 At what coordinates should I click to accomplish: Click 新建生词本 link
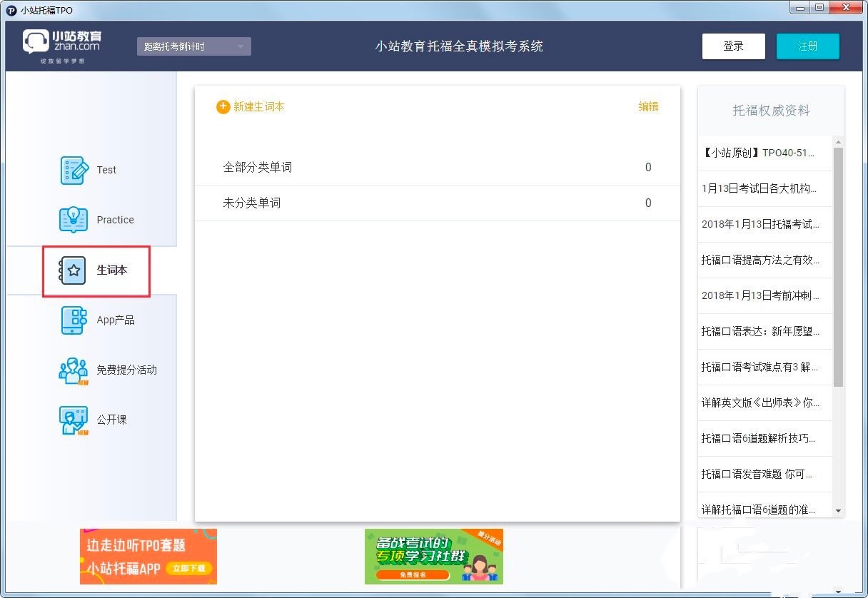coord(259,106)
